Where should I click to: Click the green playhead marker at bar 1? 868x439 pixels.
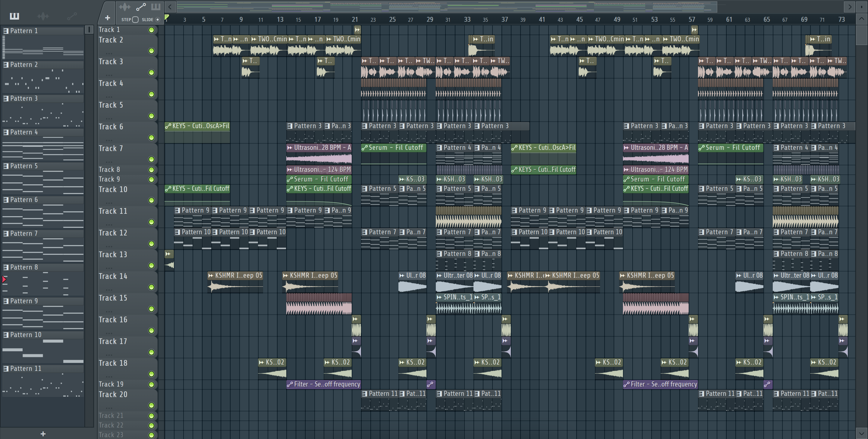point(166,17)
